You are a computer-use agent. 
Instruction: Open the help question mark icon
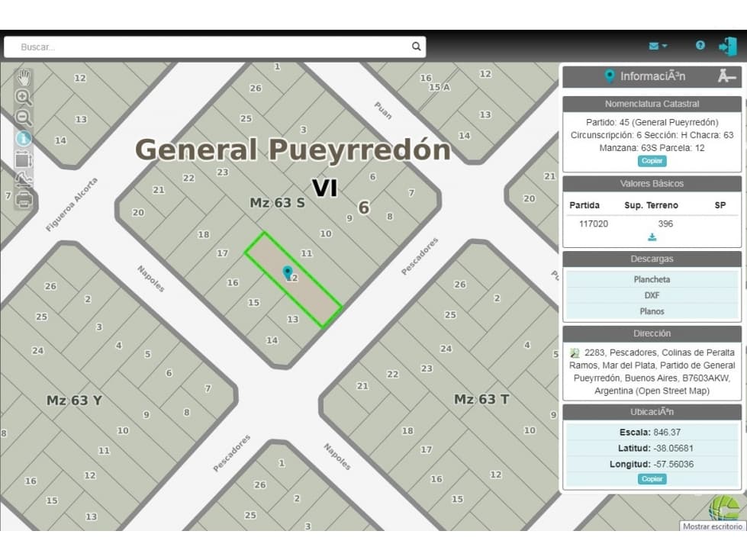pyautogui.click(x=700, y=46)
